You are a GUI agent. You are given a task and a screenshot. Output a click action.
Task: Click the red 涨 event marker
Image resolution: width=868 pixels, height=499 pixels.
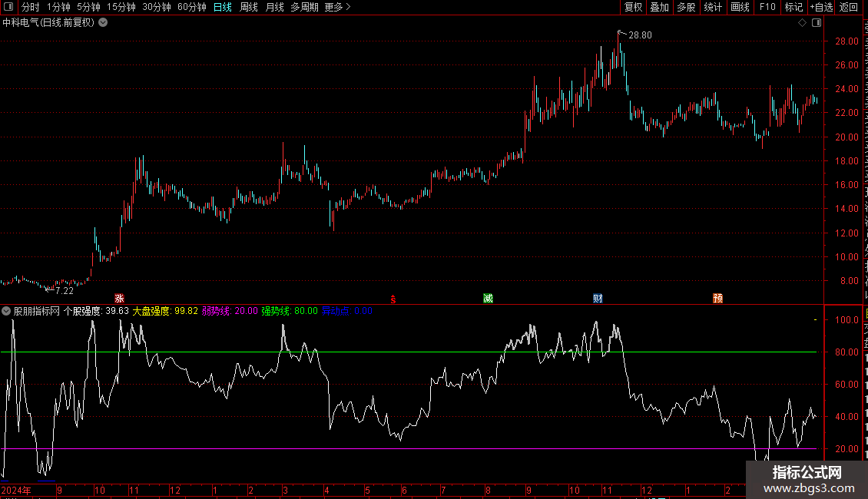tap(119, 298)
